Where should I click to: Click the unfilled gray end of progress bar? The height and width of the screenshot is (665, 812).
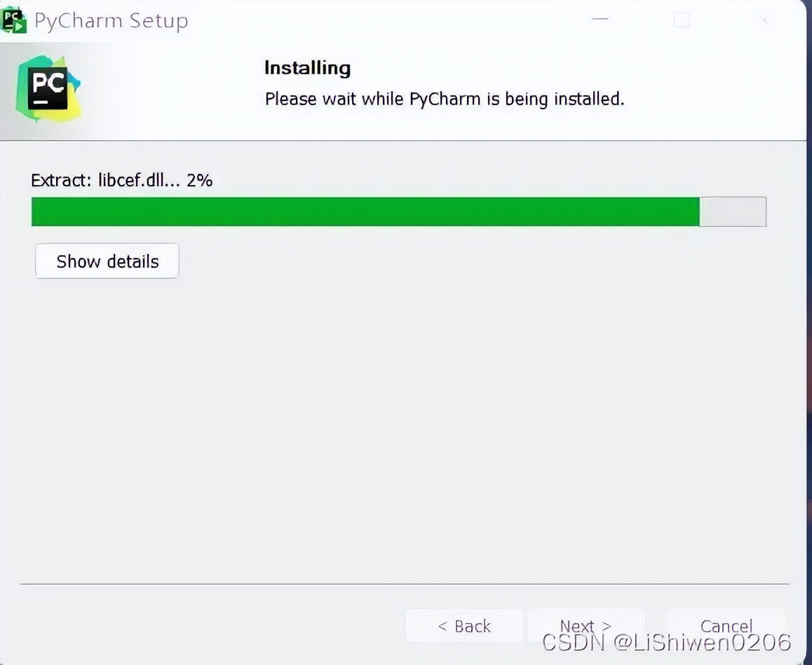point(733,211)
